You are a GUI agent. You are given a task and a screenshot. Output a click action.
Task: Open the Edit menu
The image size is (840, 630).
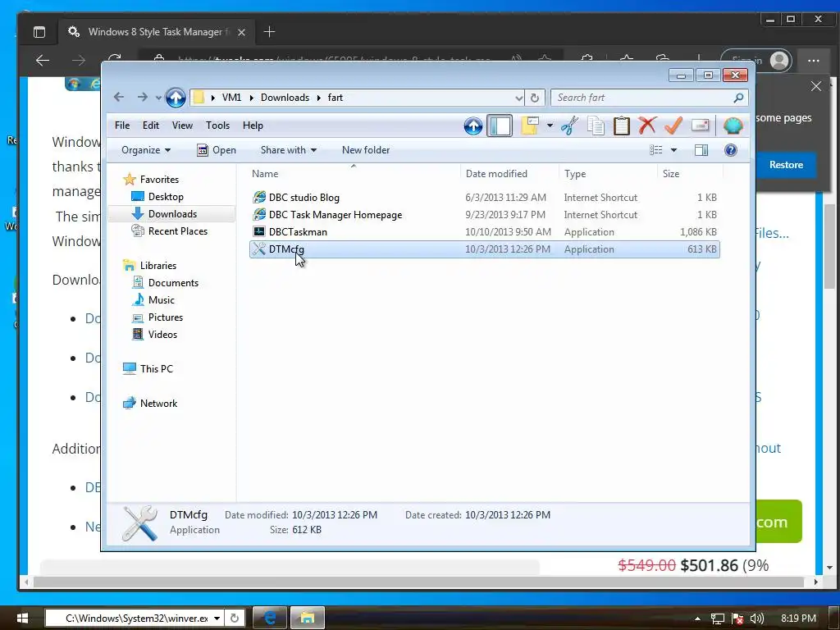point(151,126)
